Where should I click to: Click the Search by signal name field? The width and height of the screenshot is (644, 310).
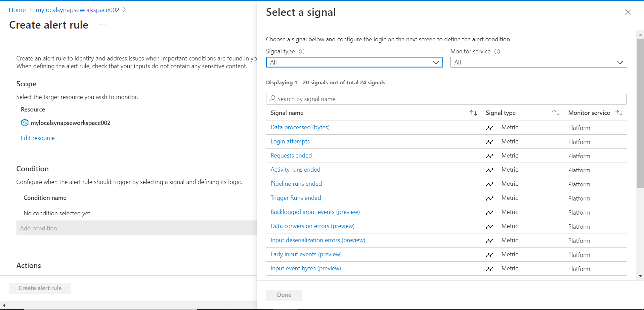[446, 99]
